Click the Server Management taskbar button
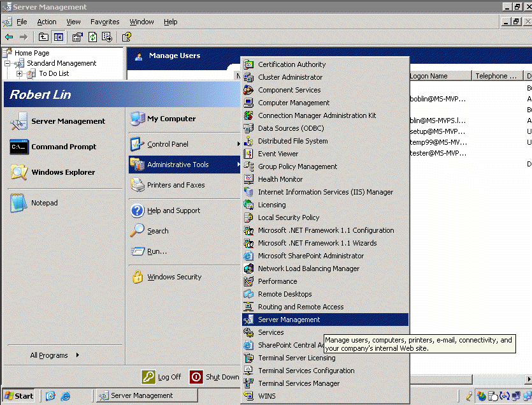 147,396
